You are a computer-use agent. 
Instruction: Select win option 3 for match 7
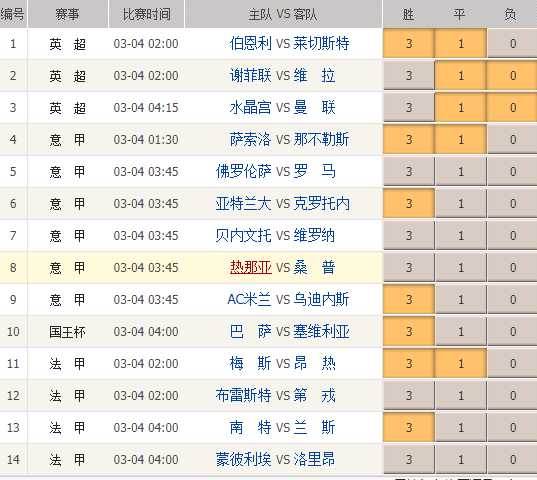[409, 236]
